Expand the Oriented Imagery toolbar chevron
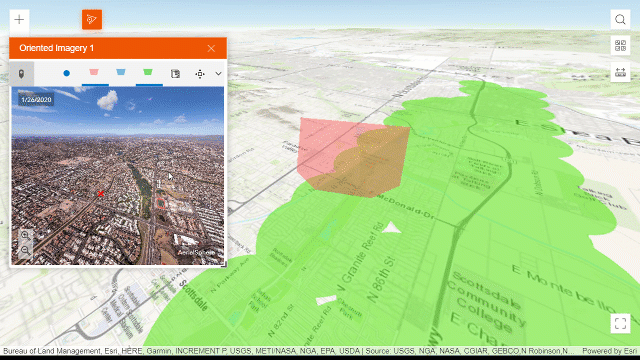The width and height of the screenshot is (640, 360). 218,74
